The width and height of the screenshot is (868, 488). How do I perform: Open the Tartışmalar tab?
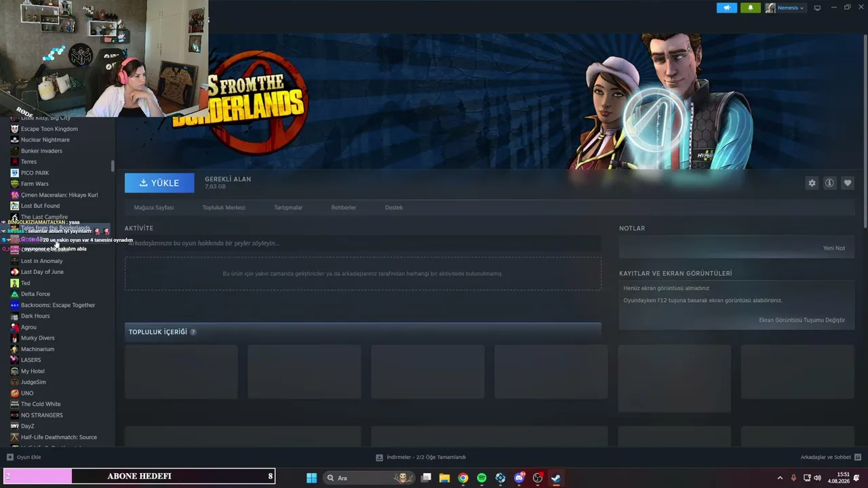click(288, 207)
